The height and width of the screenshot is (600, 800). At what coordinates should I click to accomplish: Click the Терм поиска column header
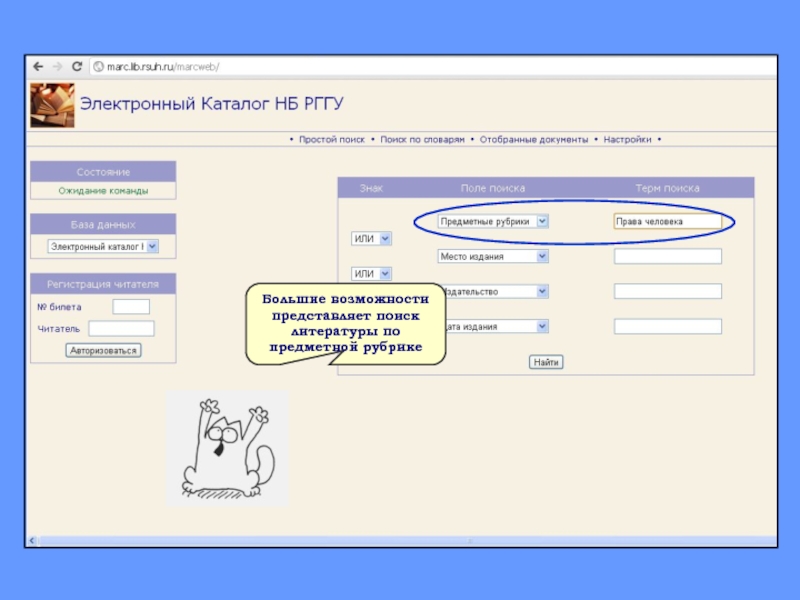(667, 188)
